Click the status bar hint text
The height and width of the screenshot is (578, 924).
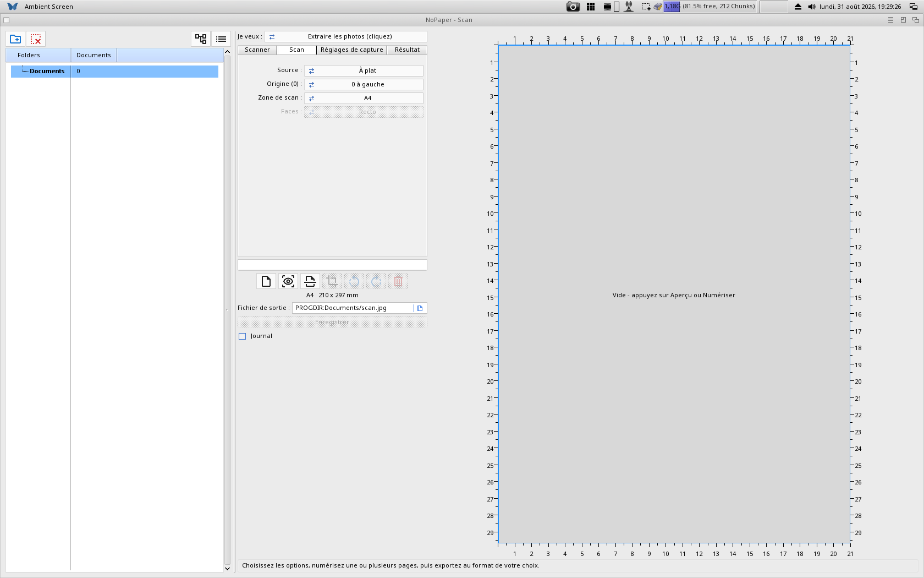391,566
